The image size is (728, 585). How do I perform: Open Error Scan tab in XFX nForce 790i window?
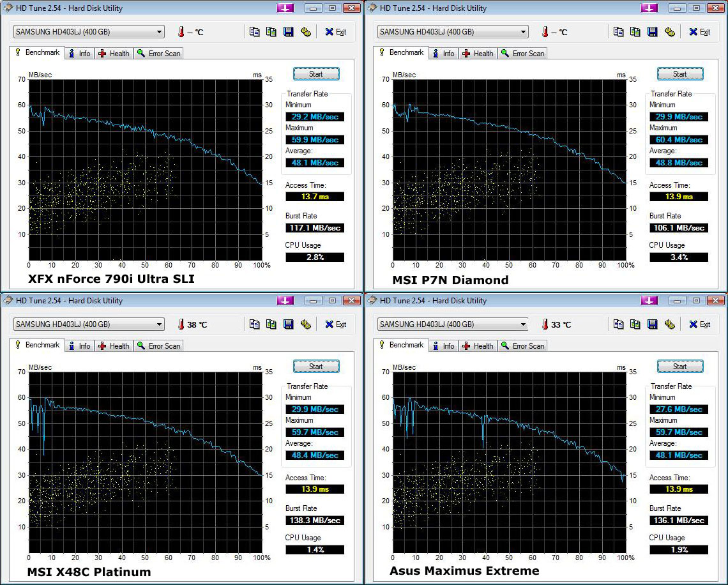[x=159, y=54]
